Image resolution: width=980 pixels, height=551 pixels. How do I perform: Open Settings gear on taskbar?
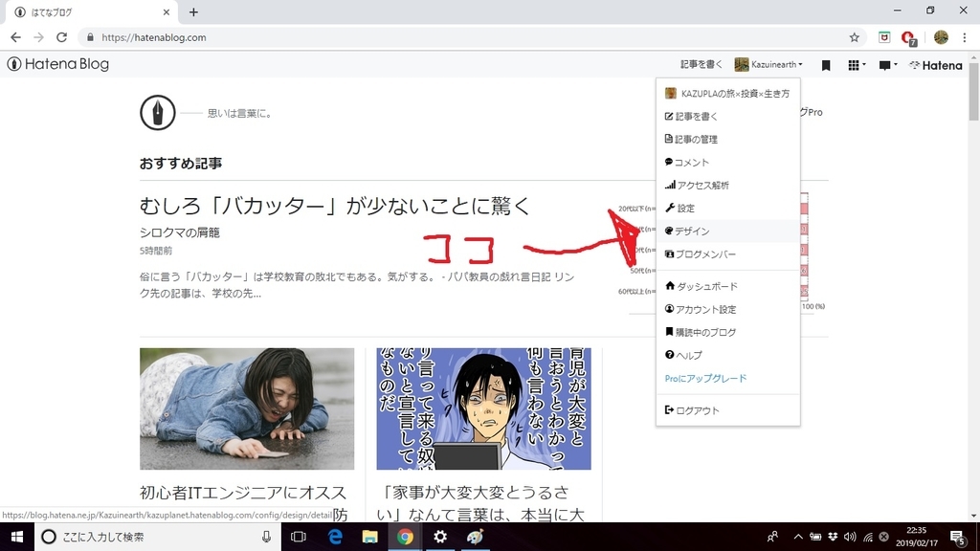pos(440,537)
